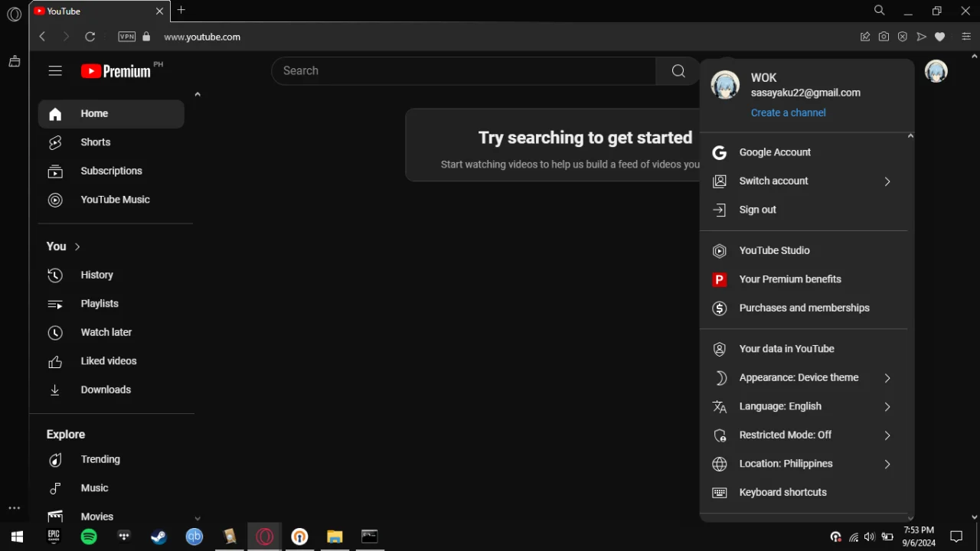This screenshot has width=980, height=551.
Task: Click the YouTube Premium logo
Action: tap(116, 71)
